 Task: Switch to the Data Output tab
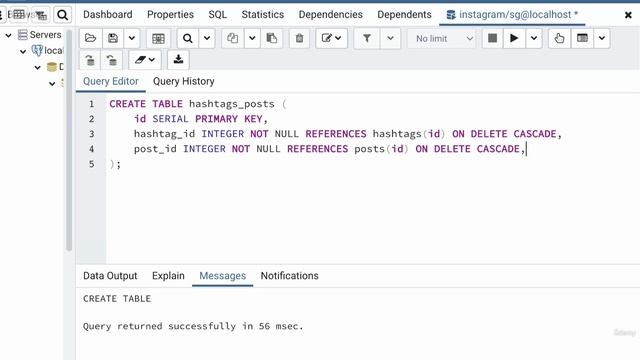110,276
